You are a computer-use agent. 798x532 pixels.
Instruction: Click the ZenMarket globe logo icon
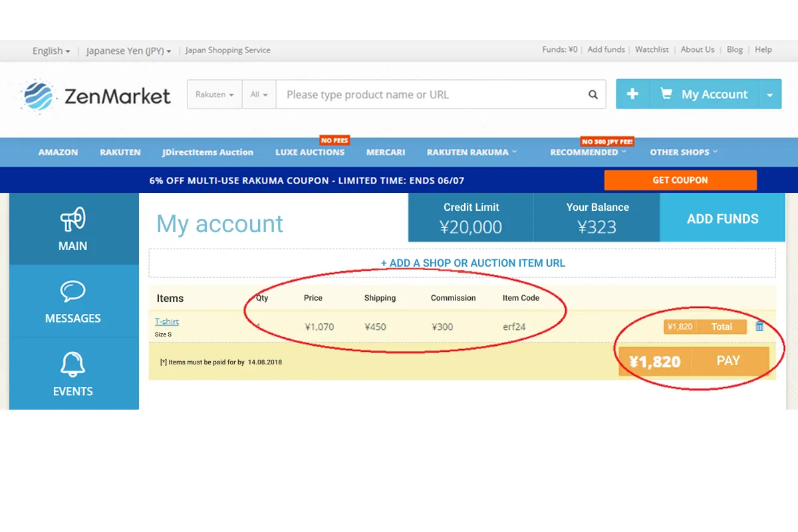(37, 96)
